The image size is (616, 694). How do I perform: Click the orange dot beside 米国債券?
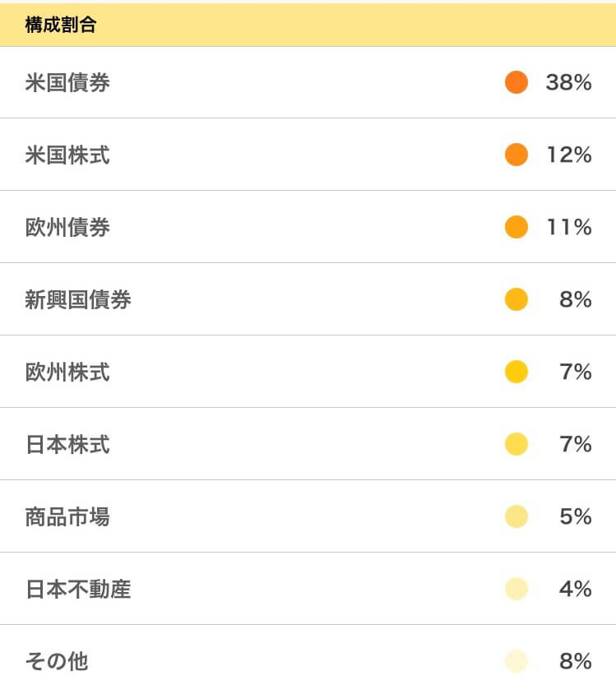click(x=516, y=82)
